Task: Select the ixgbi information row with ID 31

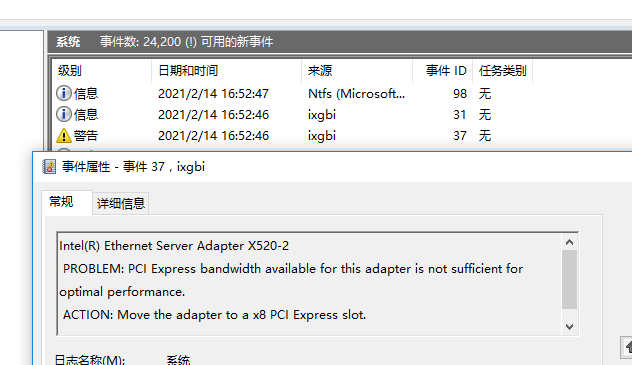Action: [x=341, y=114]
